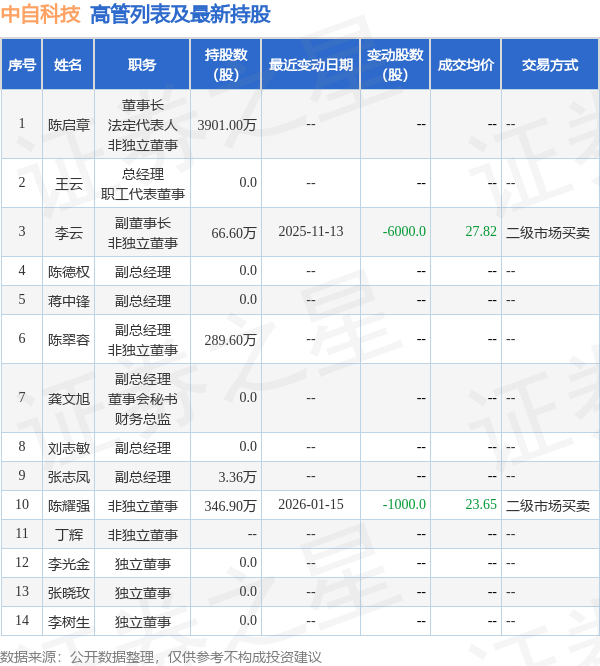
Task: Click the date 2025-11-13
Action: [x=311, y=231]
